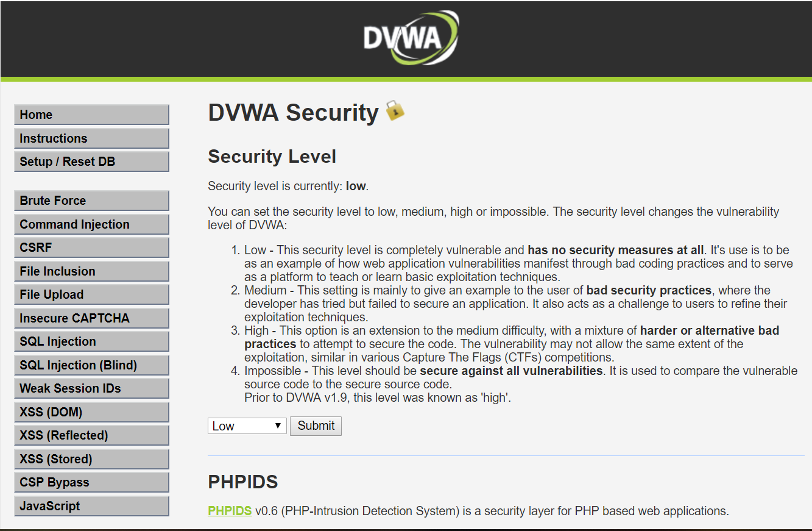The image size is (812, 531).
Task: Open the CSRF module
Action: pyautogui.click(x=91, y=247)
